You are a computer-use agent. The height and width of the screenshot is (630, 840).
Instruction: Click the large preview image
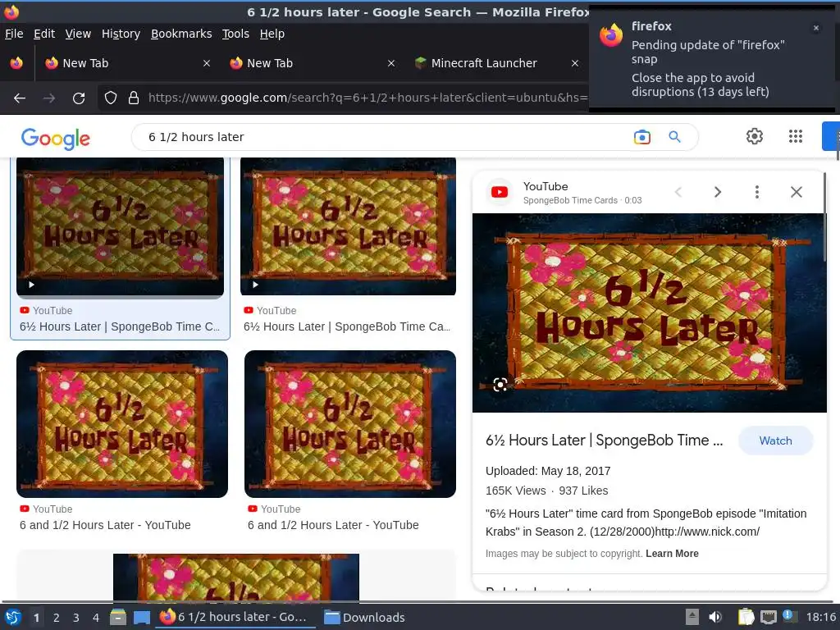click(x=650, y=313)
